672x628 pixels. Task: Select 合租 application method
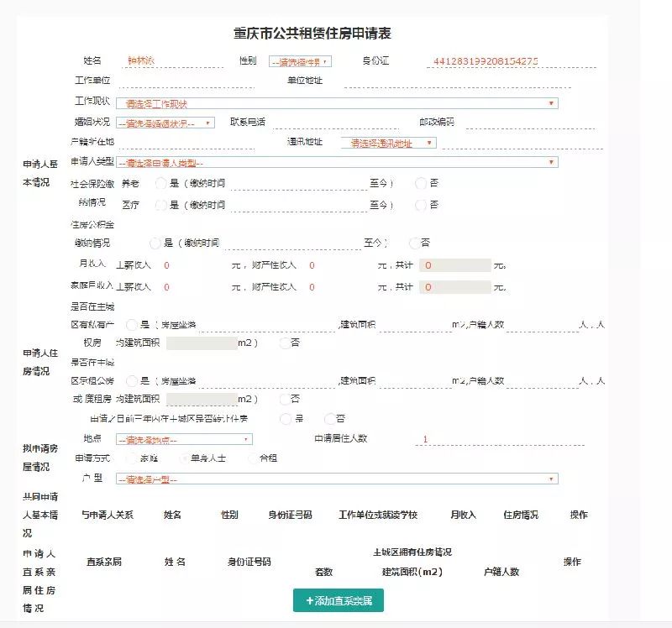tap(253, 458)
